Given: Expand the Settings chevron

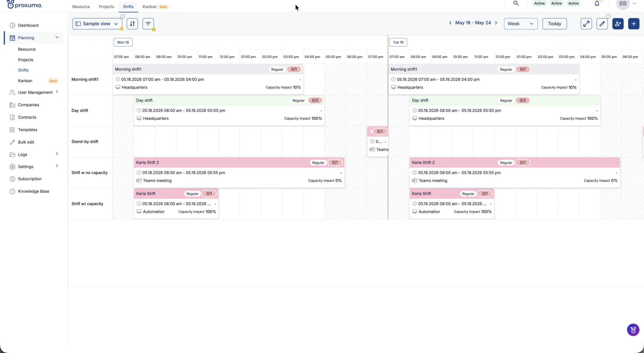Looking at the screenshot, I should pos(57,166).
